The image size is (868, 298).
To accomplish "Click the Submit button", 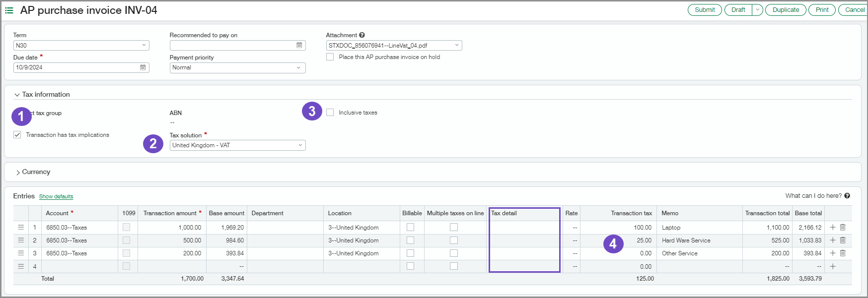I will click(705, 10).
